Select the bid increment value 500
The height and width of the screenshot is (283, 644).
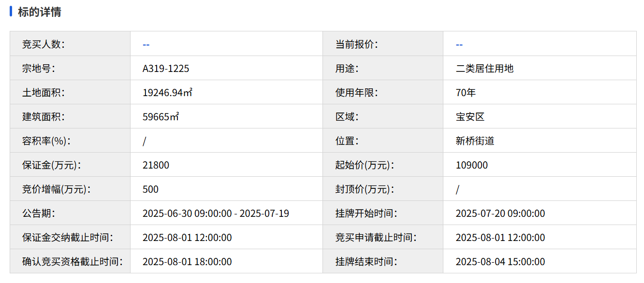[x=150, y=189]
